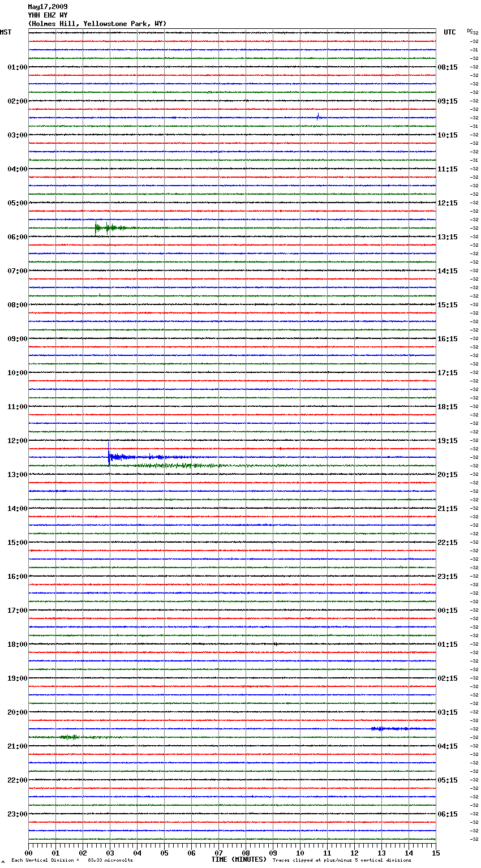481x868 pixels.
Task: Select minute-axis tick label 11
Action: click(x=327, y=853)
